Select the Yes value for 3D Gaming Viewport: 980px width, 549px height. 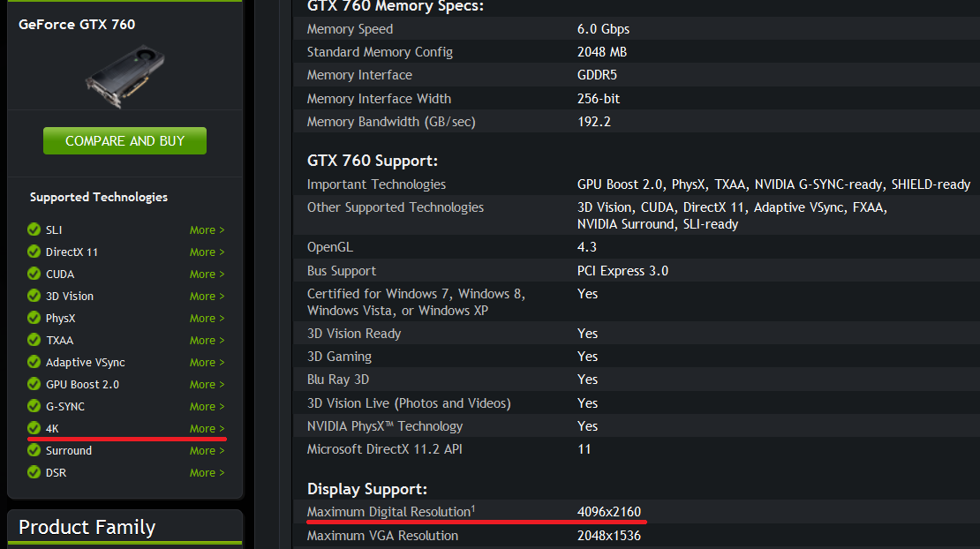[587, 357]
